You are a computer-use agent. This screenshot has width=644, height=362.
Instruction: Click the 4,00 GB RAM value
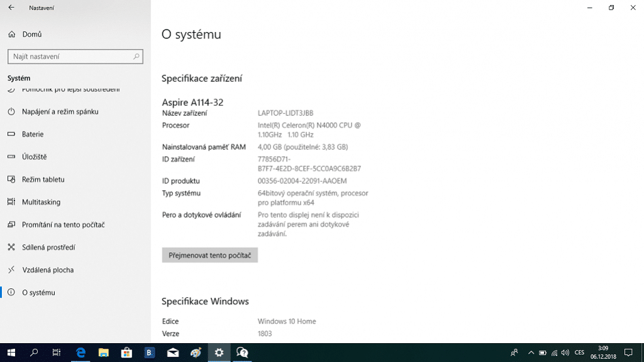click(303, 147)
